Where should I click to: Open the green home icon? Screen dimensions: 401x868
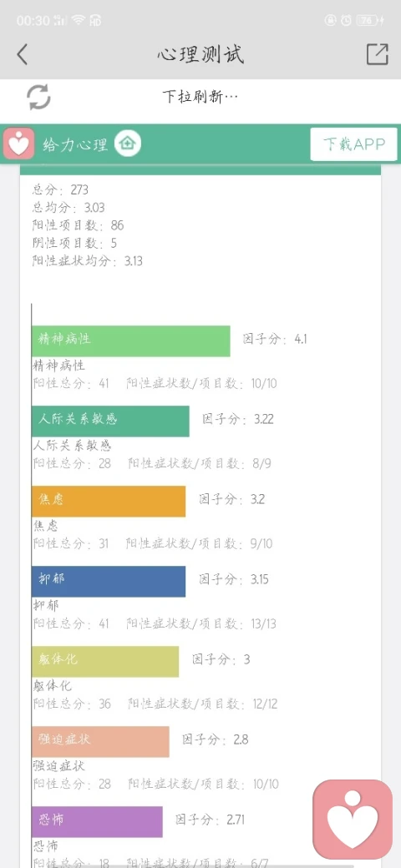(x=128, y=144)
